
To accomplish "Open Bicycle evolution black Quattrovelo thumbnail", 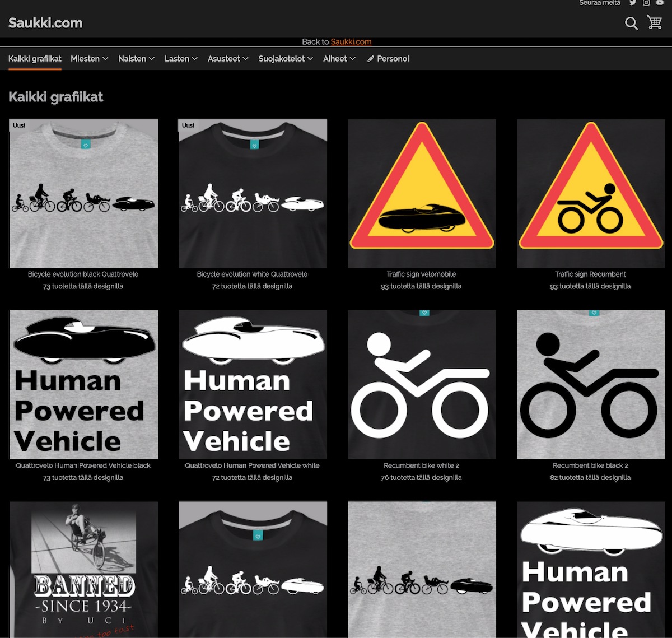I will (84, 194).
